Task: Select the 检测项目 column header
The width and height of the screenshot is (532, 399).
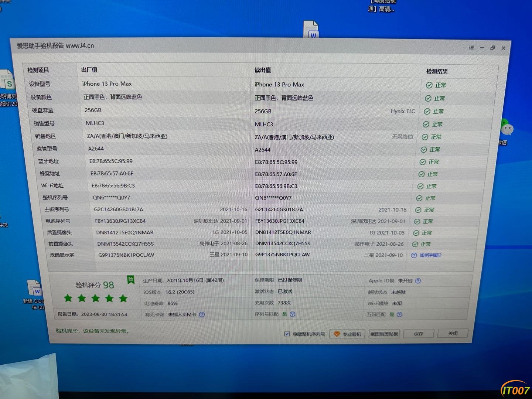Action: (x=38, y=70)
